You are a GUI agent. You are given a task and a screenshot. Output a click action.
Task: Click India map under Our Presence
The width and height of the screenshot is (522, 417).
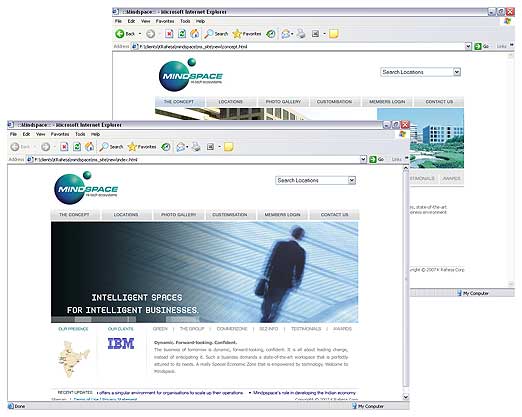pos(73,359)
